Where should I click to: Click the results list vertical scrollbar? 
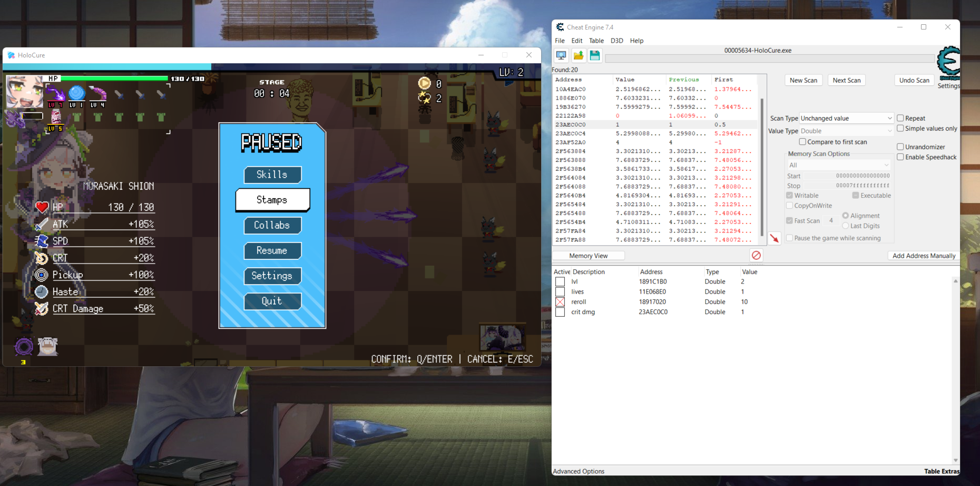pos(761,168)
